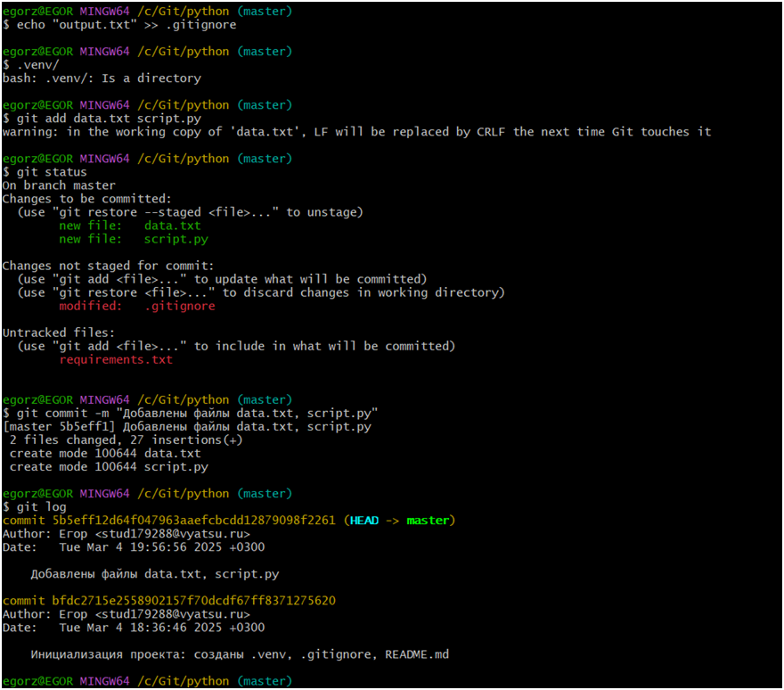This screenshot has height=690, width=784.
Task: Click the "2 files changed, 27 insertions" summary
Action: coord(125,440)
